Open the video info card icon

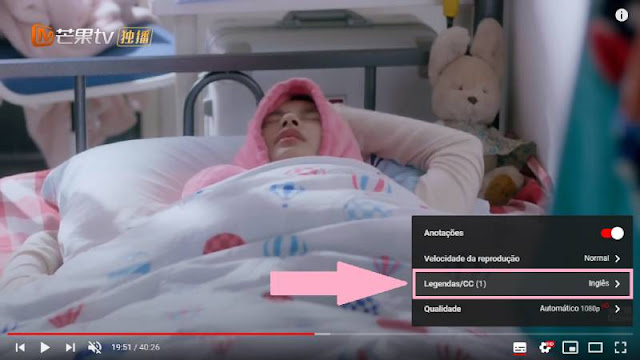[x=621, y=15]
